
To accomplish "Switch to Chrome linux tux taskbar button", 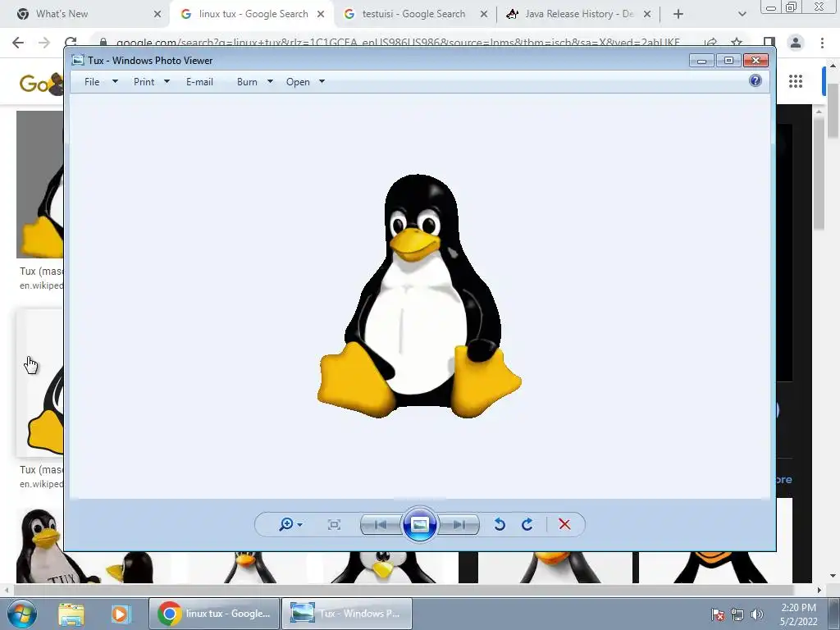I will pos(214,614).
